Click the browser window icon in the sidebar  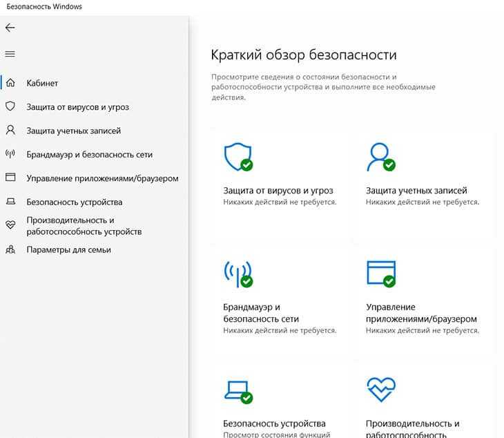[x=10, y=177]
